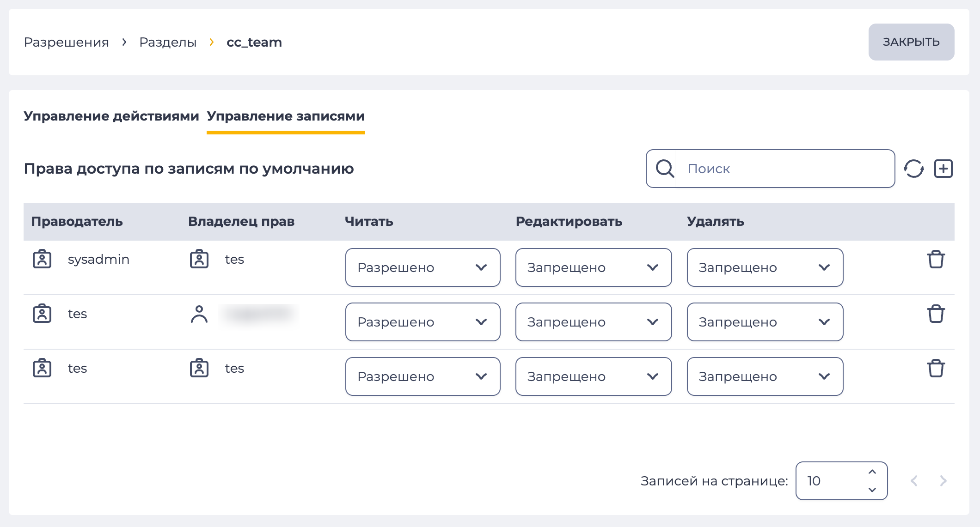Open the Удалять dropdown in second row

coord(765,322)
